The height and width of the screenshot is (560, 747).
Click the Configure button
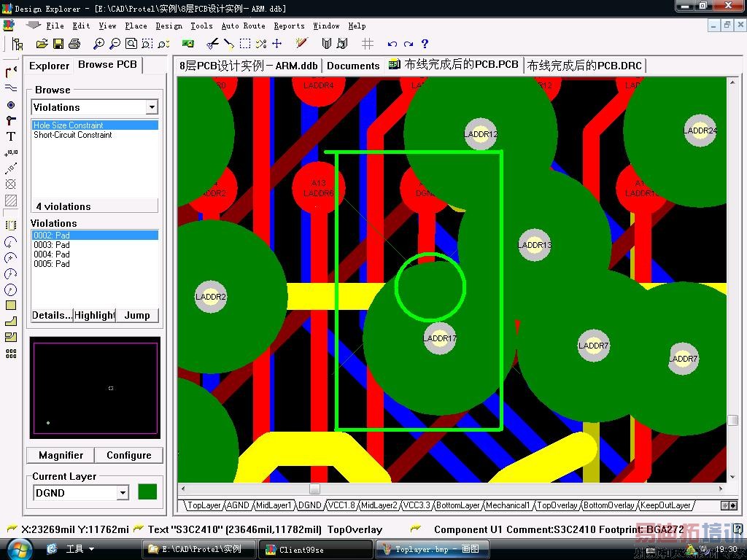128,455
